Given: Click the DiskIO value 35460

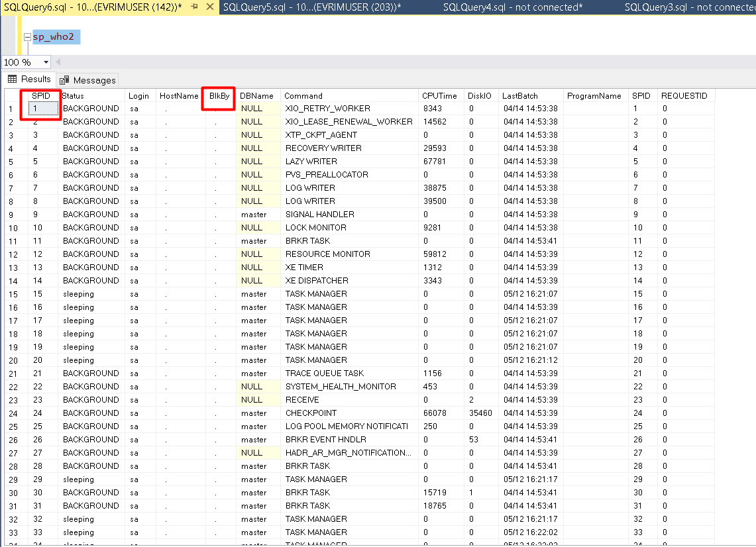Looking at the screenshot, I should pyautogui.click(x=480, y=413).
